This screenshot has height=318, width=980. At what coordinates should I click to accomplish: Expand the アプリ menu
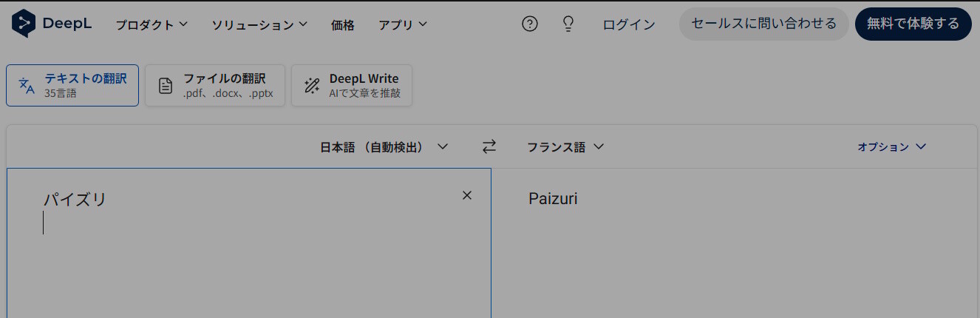(403, 24)
